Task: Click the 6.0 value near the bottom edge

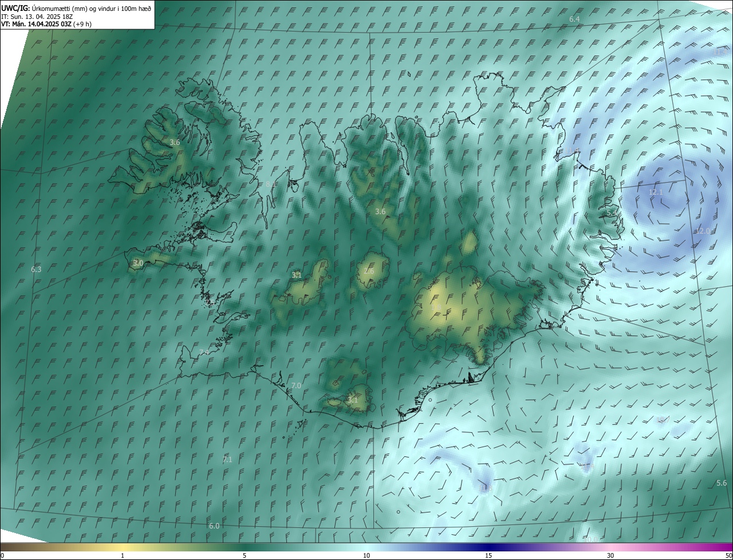Action: click(214, 526)
